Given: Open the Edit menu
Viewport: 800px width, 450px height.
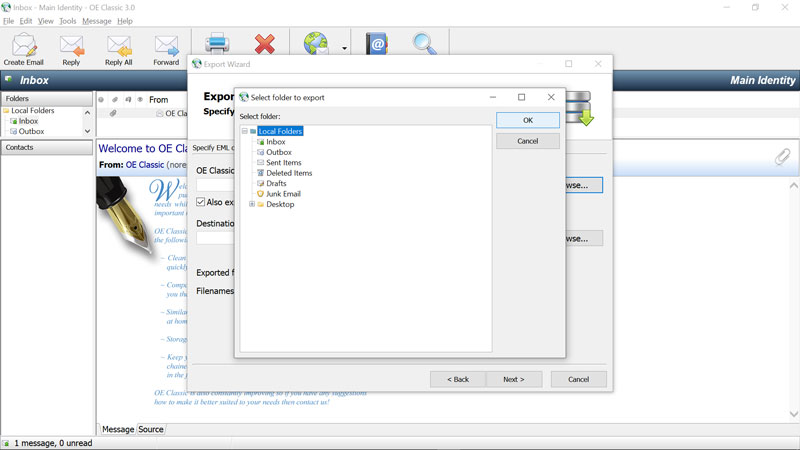Looking at the screenshot, I should click(x=26, y=21).
